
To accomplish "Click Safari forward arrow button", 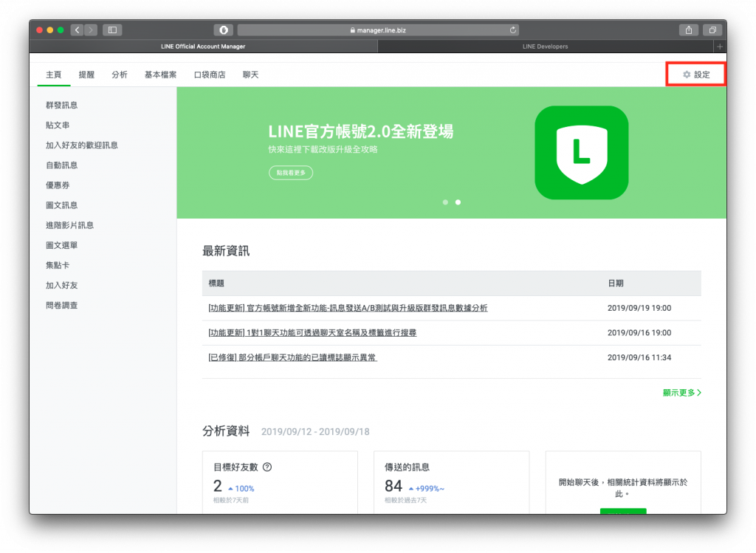I will 91,30.
